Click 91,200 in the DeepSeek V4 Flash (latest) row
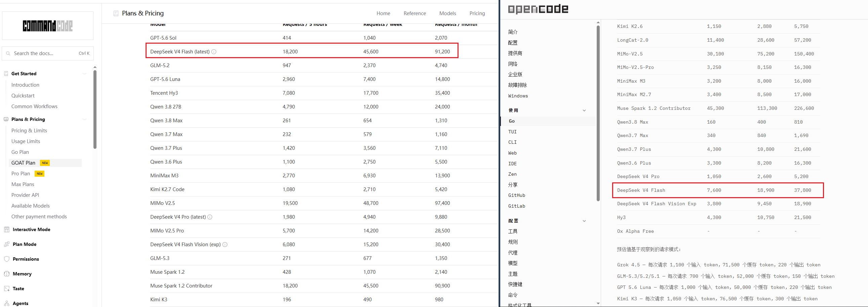 (x=442, y=52)
